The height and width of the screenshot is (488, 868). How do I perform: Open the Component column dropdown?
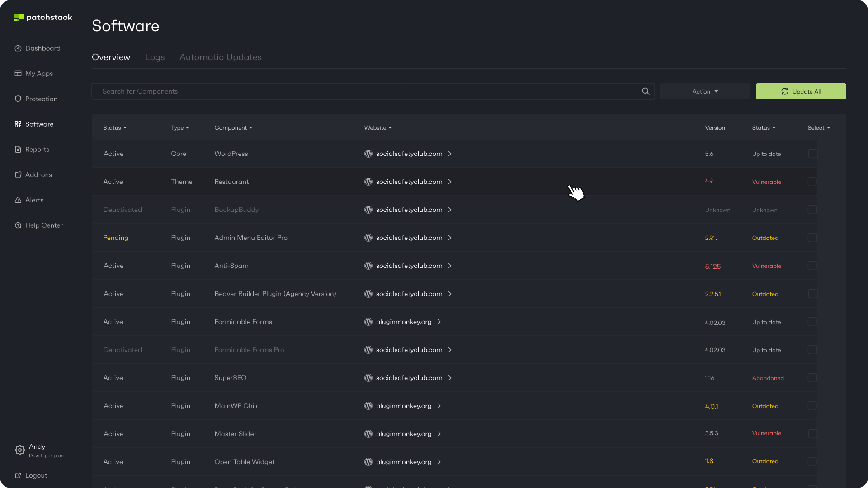(x=233, y=128)
